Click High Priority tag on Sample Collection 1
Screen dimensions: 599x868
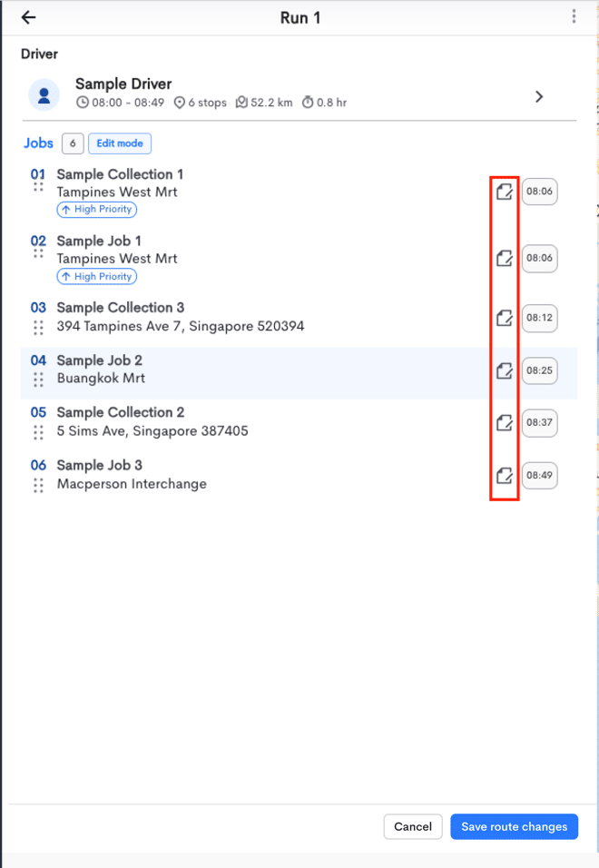(x=97, y=209)
